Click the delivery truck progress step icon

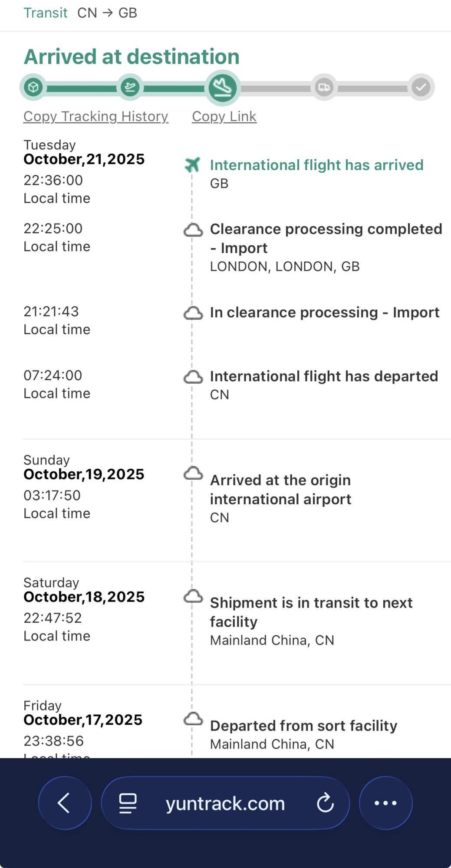tap(324, 88)
